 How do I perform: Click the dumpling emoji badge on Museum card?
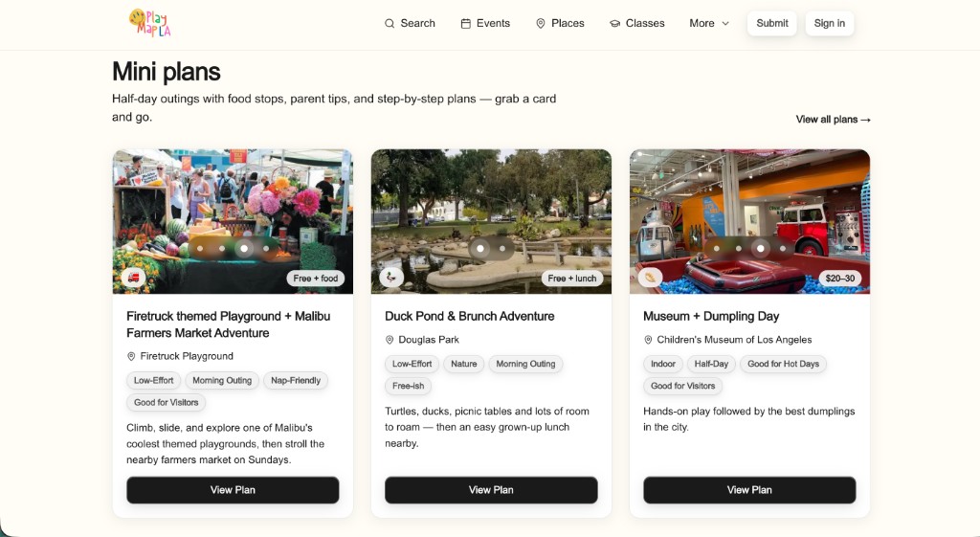[650, 278]
